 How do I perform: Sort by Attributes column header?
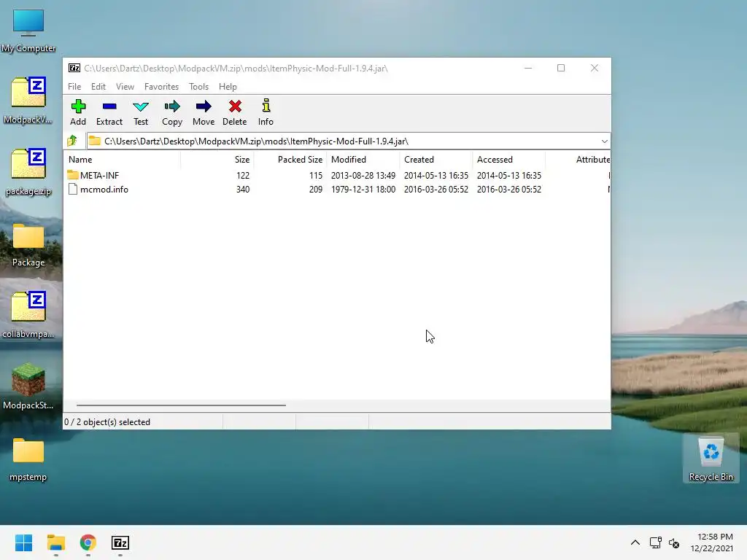pos(578,160)
